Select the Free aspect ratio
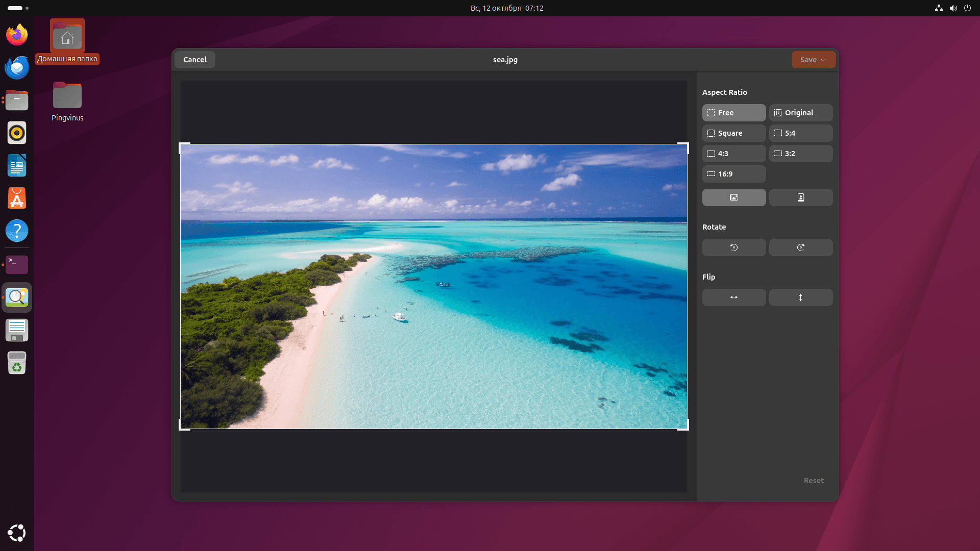Viewport: 980px width, 551px height. click(x=733, y=113)
